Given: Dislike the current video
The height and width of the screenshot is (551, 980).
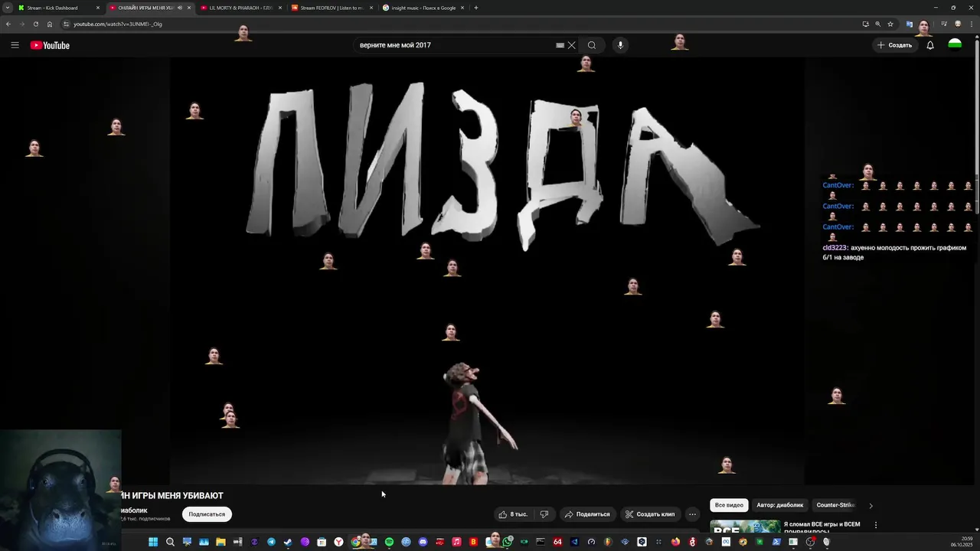Looking at the screenshot, I should [x=544, y=514].
